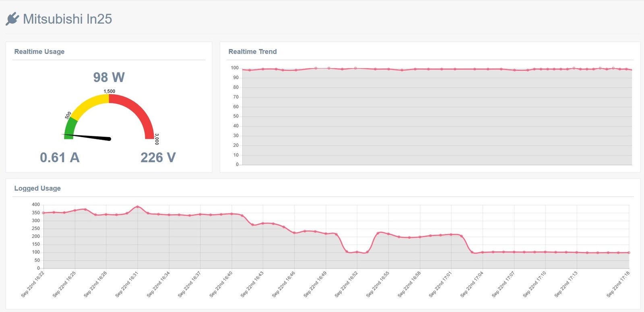The height and width of the screenshot is (312, 644).
Task: Click the 500 label on the gauge
Action: click(68, 115)
